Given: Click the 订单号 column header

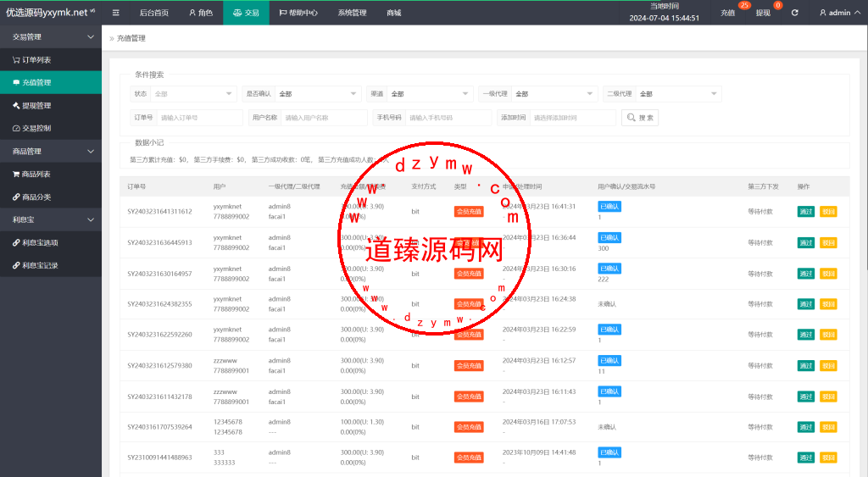Looking at the screenshot, I should click(136, 186).
